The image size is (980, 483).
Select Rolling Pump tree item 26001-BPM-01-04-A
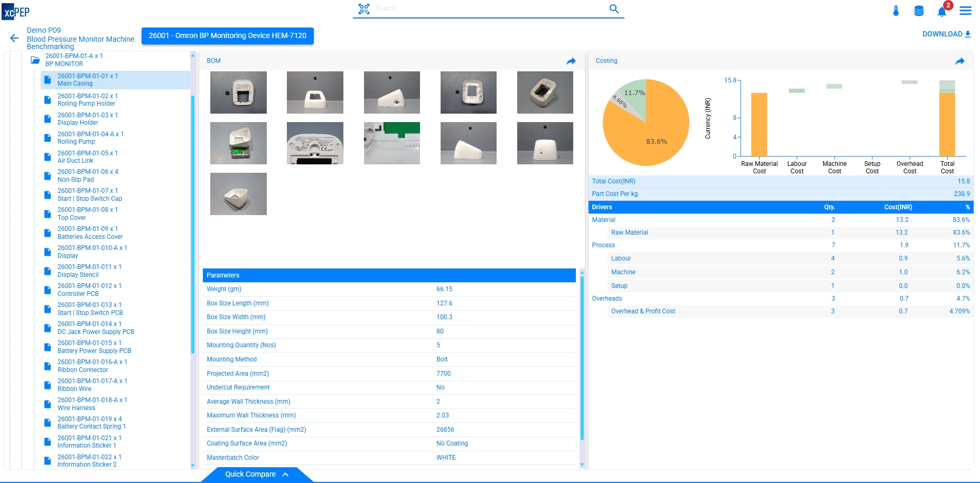point(90,138)
